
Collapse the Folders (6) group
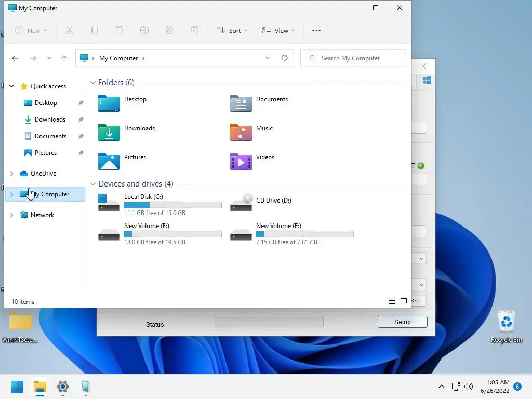pyautogui.click(x=93, y=83)
